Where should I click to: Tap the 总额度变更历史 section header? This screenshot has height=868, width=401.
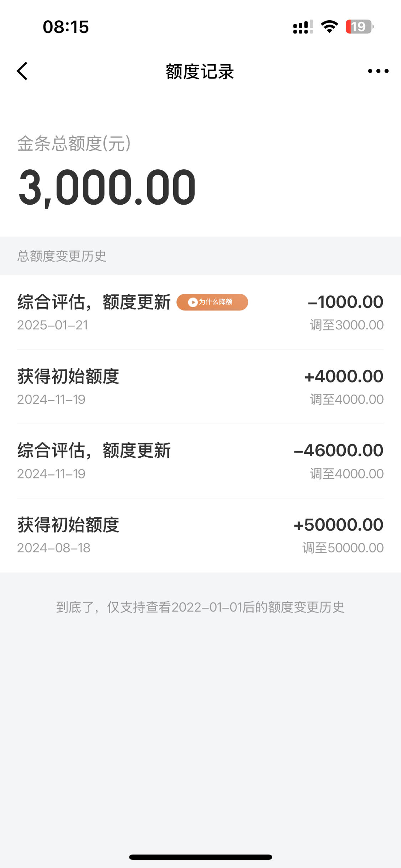(x=62, y=256)
